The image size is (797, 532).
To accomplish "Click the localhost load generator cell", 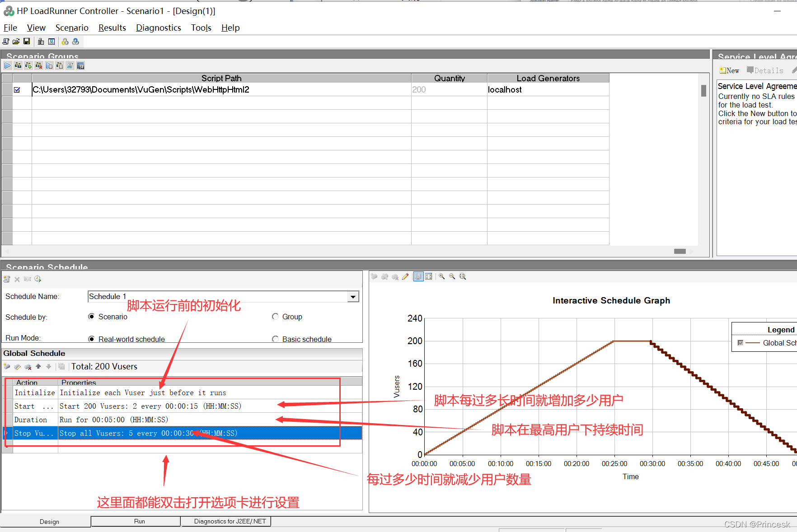I will pos(549,89).
